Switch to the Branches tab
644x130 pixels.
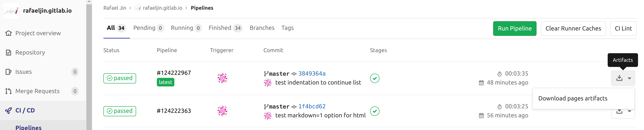pyautogui.click(x=262, y=28)
